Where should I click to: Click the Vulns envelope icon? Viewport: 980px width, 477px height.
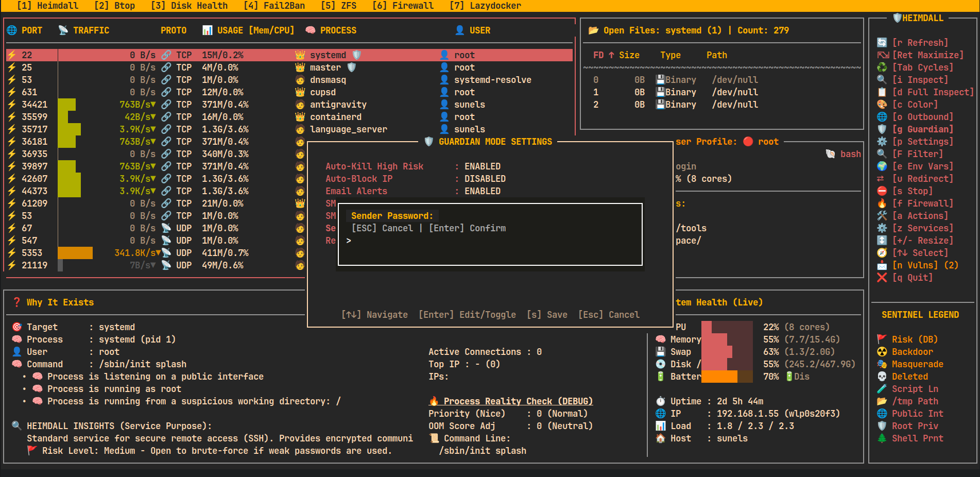(x=882, y=265)
